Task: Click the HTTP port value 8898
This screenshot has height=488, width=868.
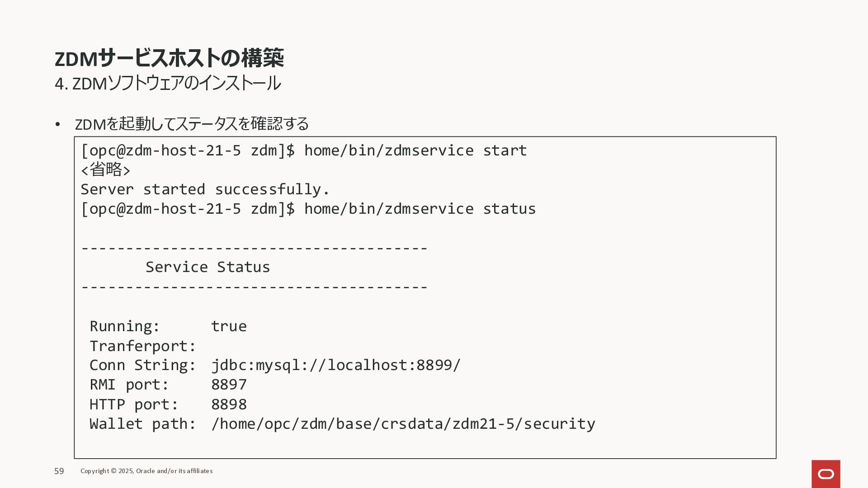Action: (229, 404)
